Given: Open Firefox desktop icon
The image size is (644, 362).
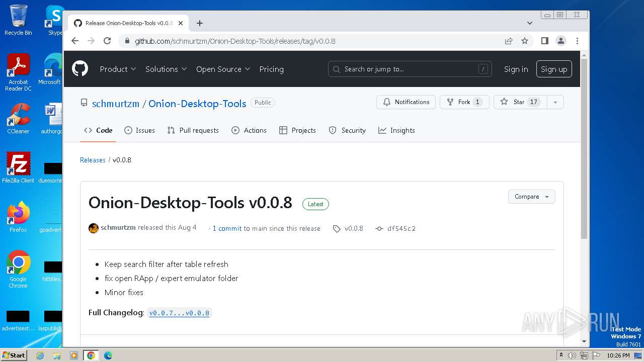Looking at the screenshot, I should (18, 217).
